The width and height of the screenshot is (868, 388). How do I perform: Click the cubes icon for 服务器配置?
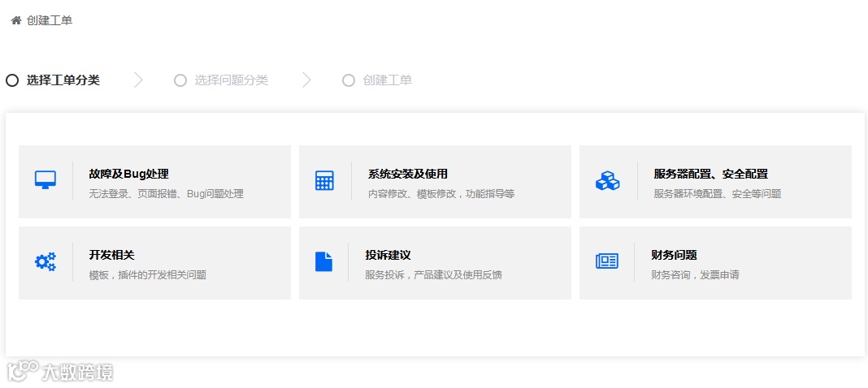point(607,181)
